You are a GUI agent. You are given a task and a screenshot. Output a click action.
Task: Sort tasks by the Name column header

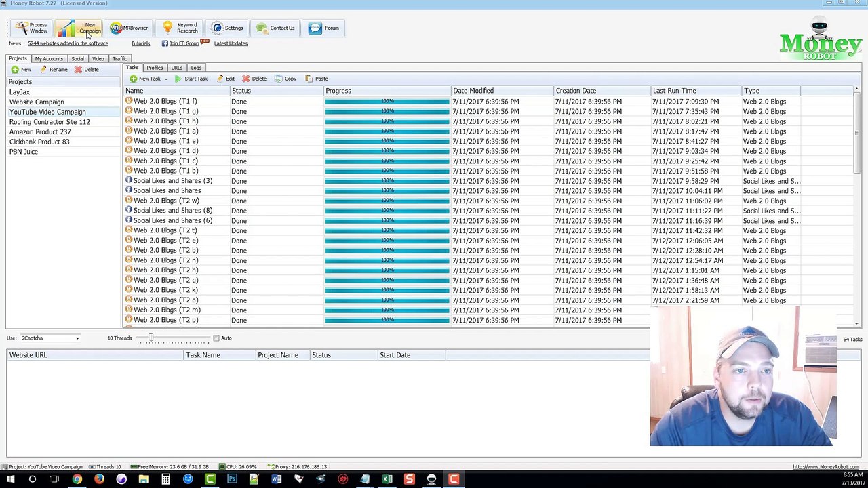point(176,91)
